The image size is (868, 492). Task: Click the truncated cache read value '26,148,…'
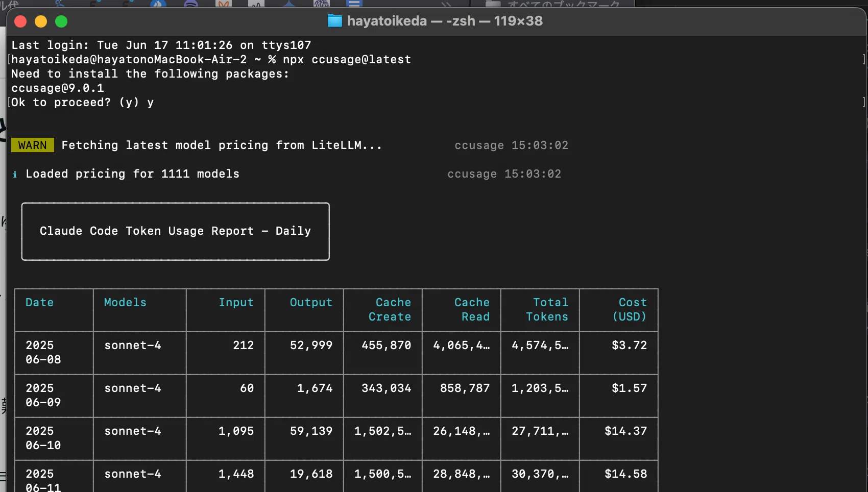(462, 431)
